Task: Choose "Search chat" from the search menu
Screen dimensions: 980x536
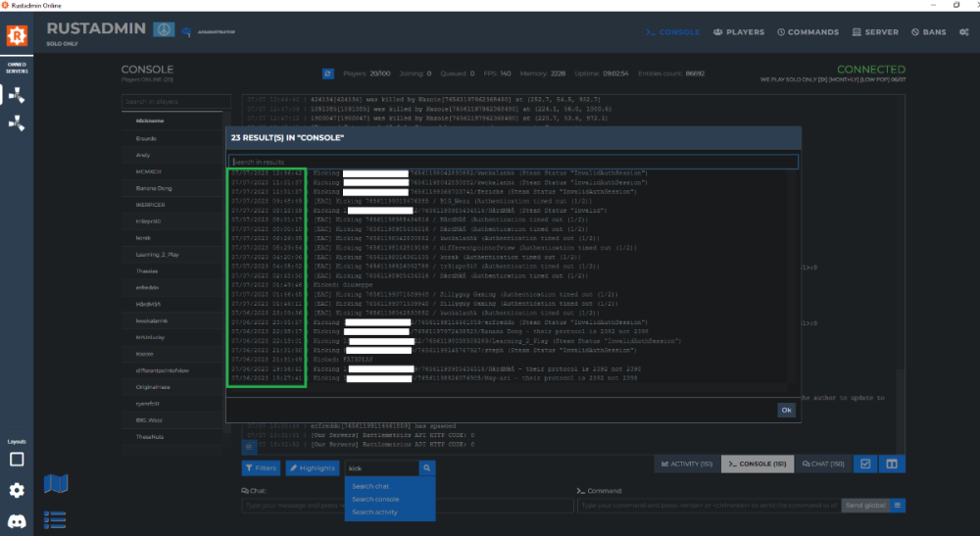Action: [x=370, y=486]
